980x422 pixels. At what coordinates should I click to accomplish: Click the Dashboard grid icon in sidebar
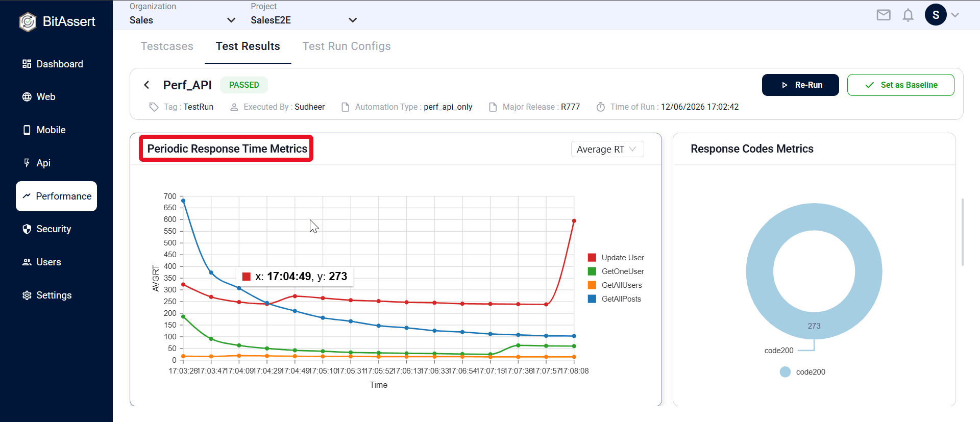pyautogui.click(x=27, y=64)
